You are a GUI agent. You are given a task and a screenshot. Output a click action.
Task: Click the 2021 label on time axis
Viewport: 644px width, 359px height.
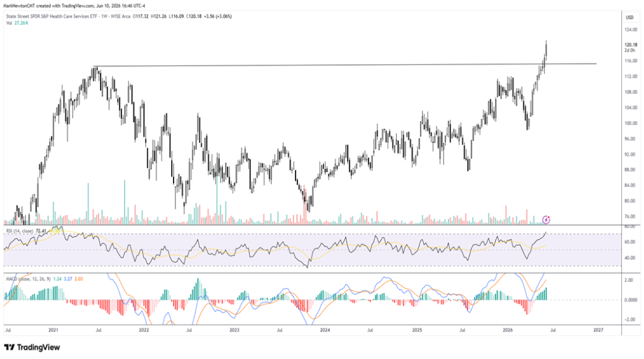coord(53,330)
